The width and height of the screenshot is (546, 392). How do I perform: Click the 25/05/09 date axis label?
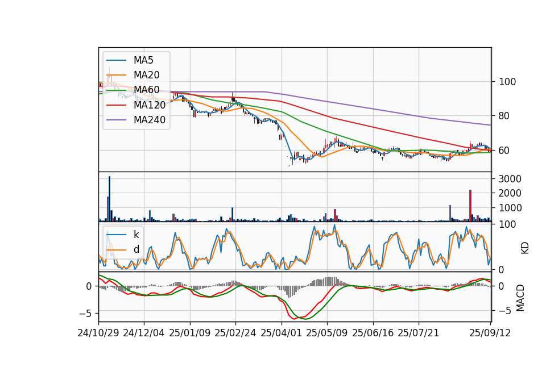(326, 333)
